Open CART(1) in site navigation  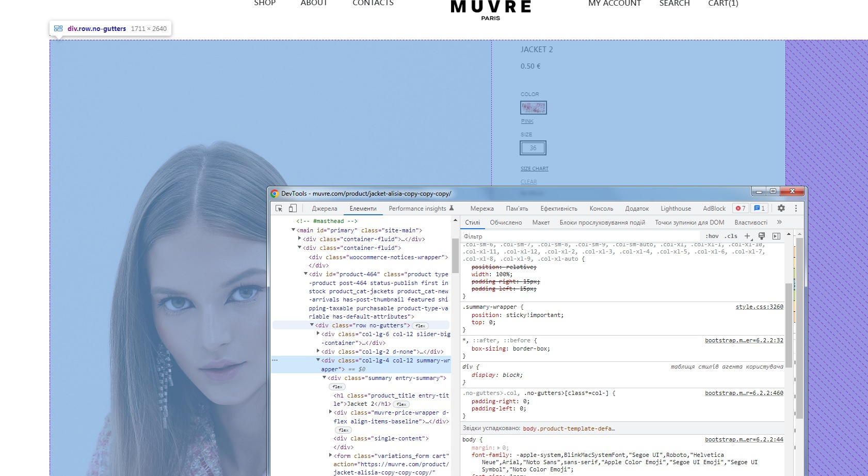[723, 4]
